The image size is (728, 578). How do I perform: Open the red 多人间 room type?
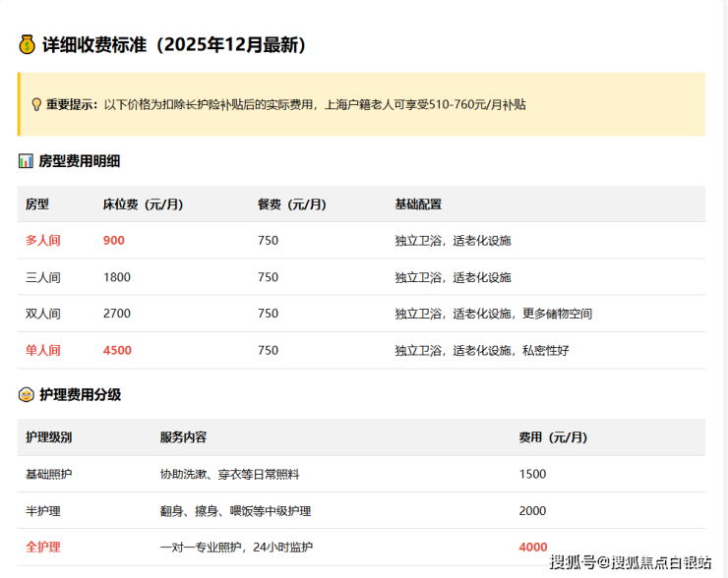(43, 240)
